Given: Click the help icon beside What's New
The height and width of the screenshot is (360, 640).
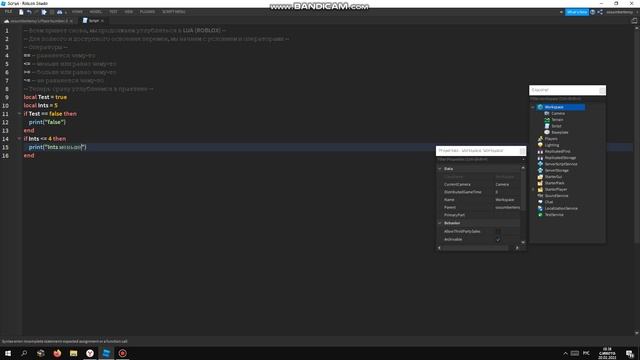Looking at the screenshot, I should [x=593, y=12].
